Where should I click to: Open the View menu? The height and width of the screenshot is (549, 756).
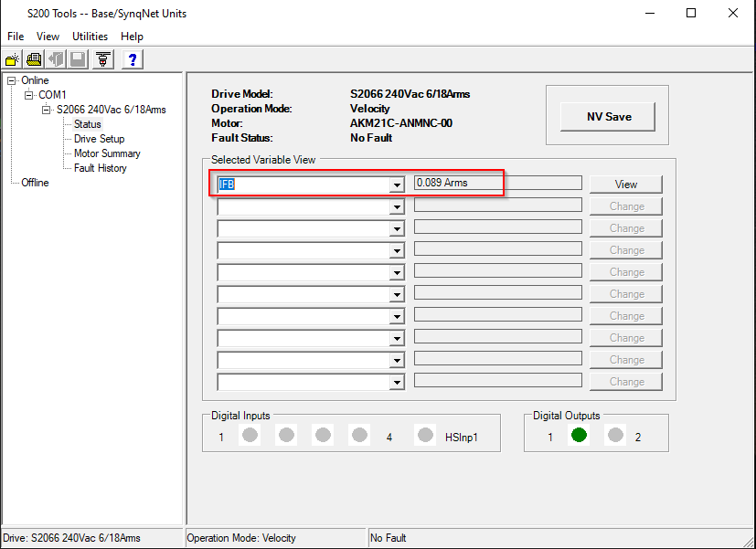48,37
